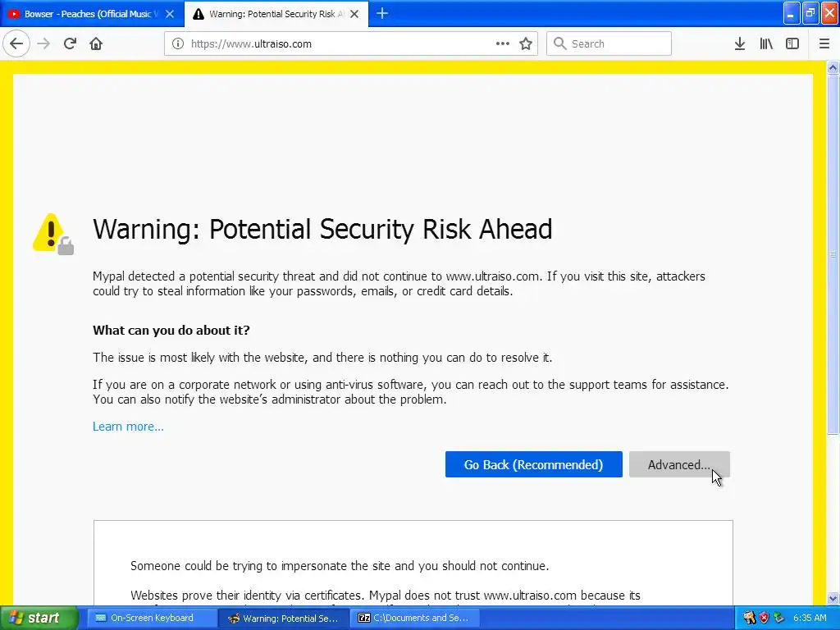840x630 pixels.
Task: Click the vertical scrollbar up arrow
Action: (833, 67)
